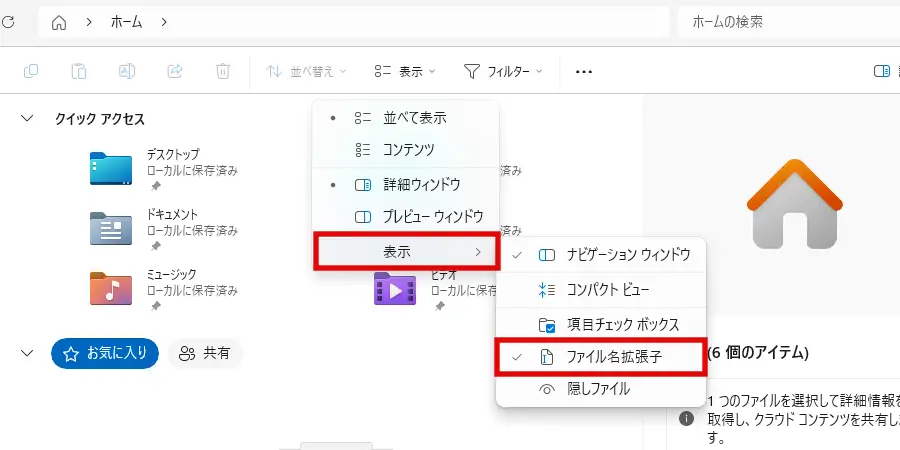The width and height of the screenshot is (900, 450).
Task: Click the share icon in the toolbar
Action: click(x=174, y=71)
